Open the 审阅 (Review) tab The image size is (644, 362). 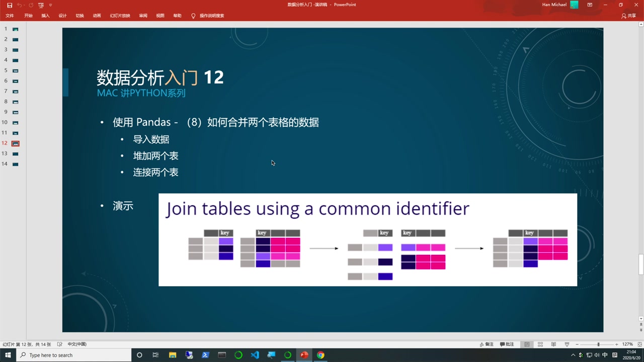143,16
